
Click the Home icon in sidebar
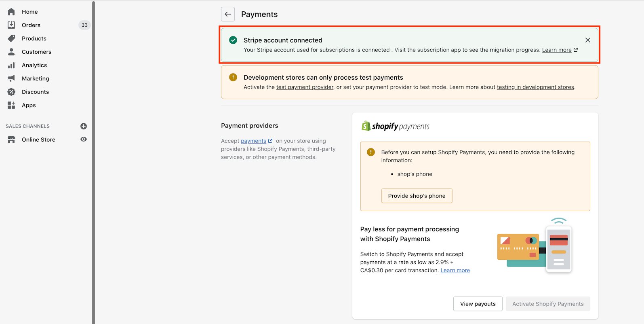(11, 12)
